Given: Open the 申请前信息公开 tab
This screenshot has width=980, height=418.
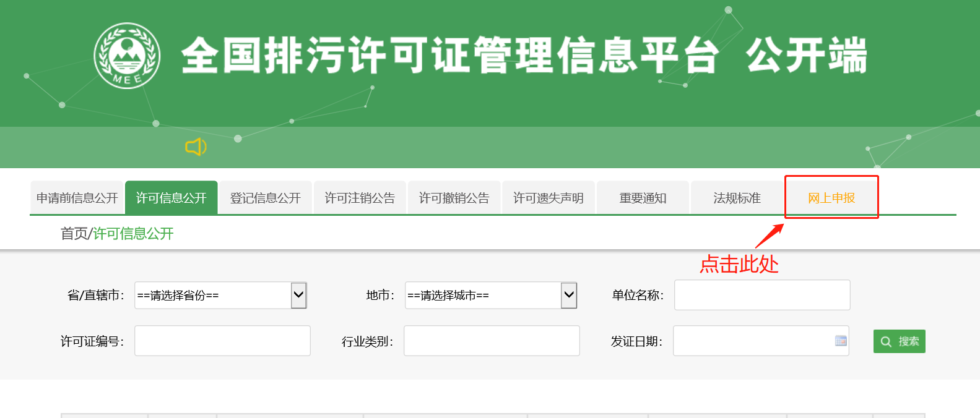Looking at the screenshot, I should click(x=77, y=198).
